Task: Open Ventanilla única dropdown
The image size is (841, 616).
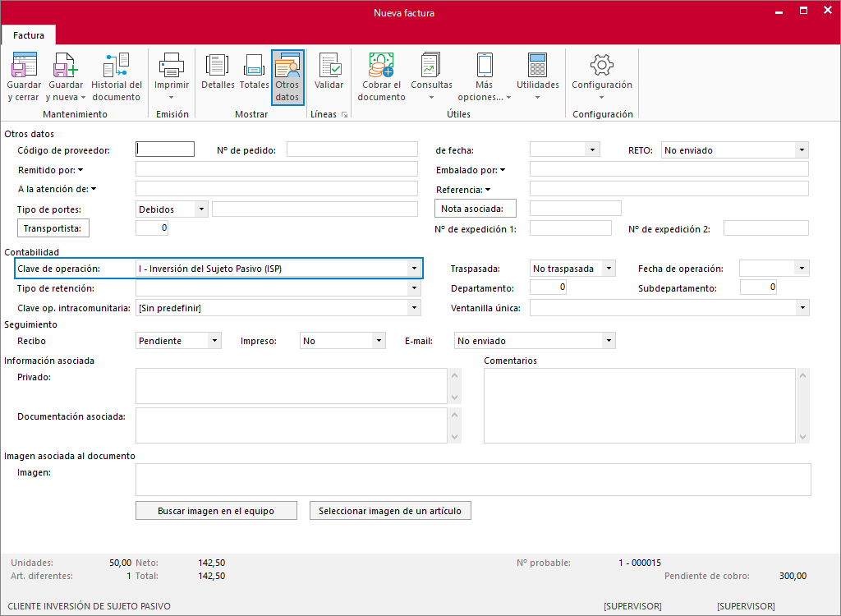Action: click(802, 308)
